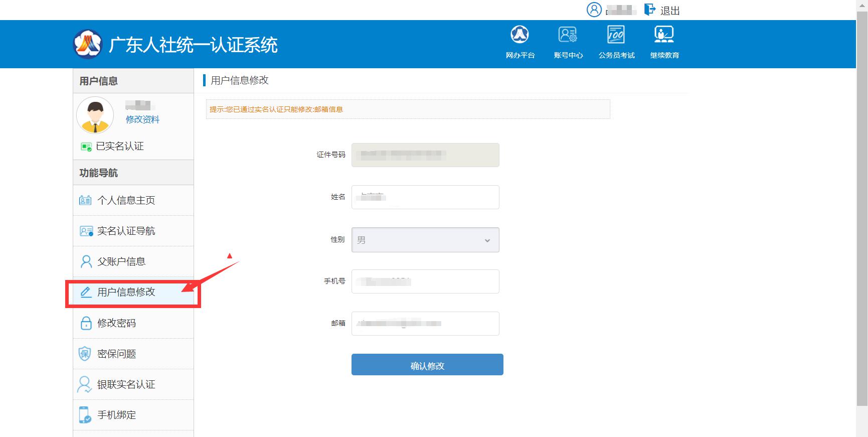The image size is (868, 437).
Task: Click the 账号中心 icon
Action: click(568, 35)
